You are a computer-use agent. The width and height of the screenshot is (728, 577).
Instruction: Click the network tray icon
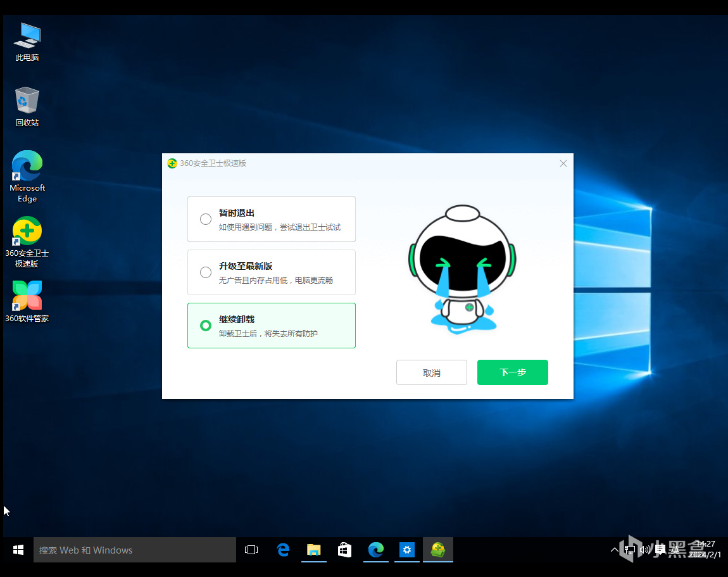(x=630, y=550)
